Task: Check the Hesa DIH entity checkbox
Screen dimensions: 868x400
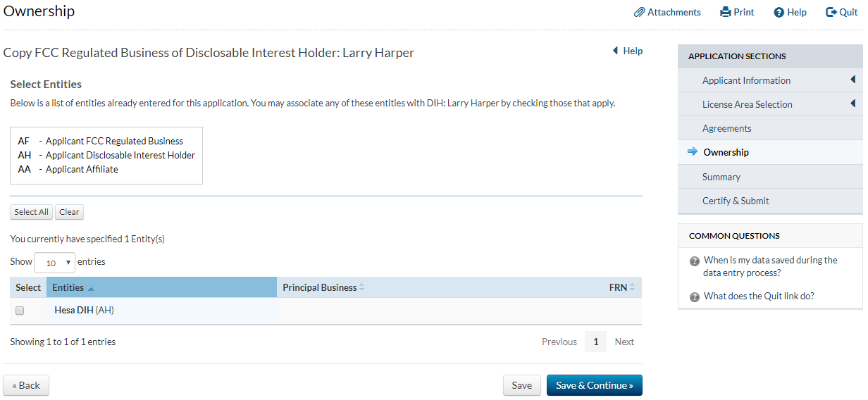Action: point(20,311)
